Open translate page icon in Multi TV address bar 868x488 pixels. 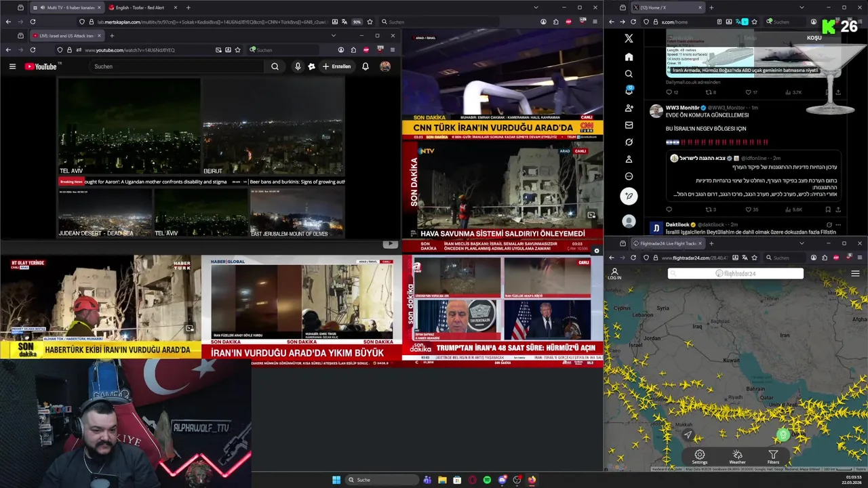(x=344, y=22)
